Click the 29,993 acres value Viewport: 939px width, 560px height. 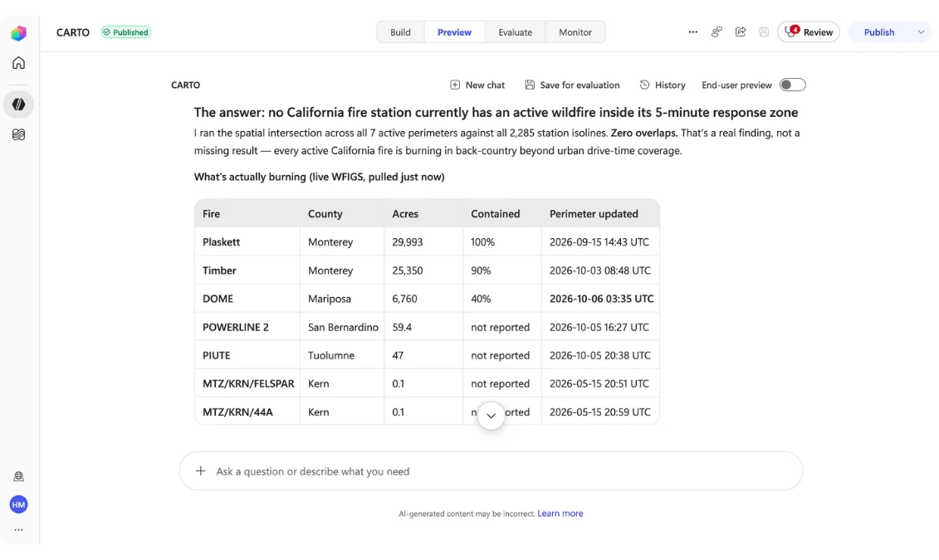tap(407, 241)
